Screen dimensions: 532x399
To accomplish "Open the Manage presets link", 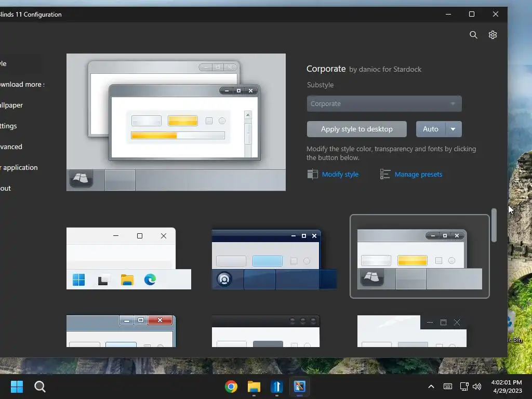I will tap(418, 174).
